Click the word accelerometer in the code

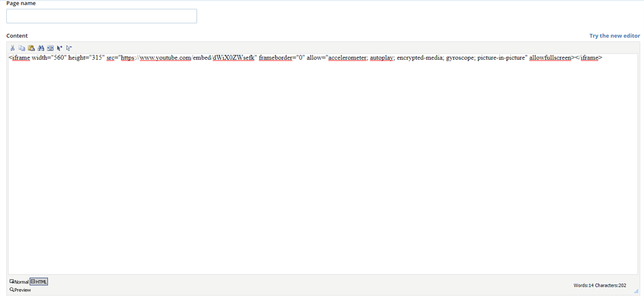click(x=347, y=58)
